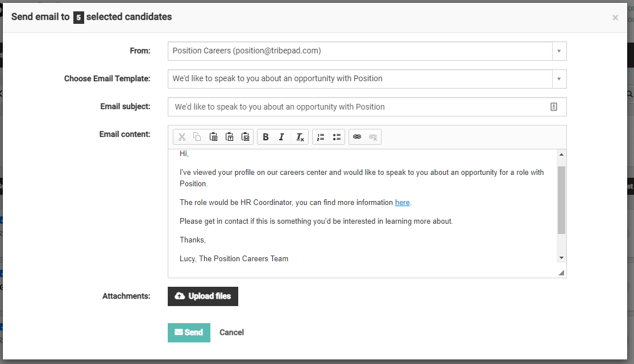Expand the Choose Email Template dropdown
Viewport: 634px width, 364px height.
(x=559, y=79)
